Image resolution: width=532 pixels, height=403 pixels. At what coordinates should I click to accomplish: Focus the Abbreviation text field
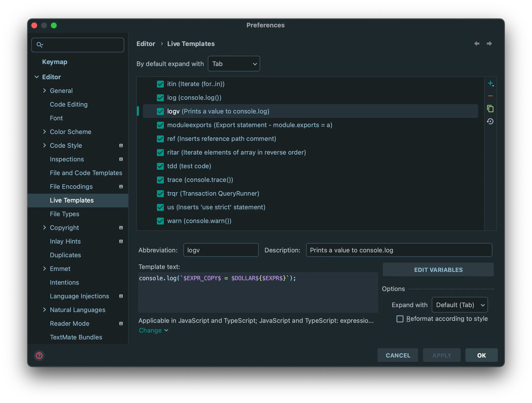click(x=221, y=250)
